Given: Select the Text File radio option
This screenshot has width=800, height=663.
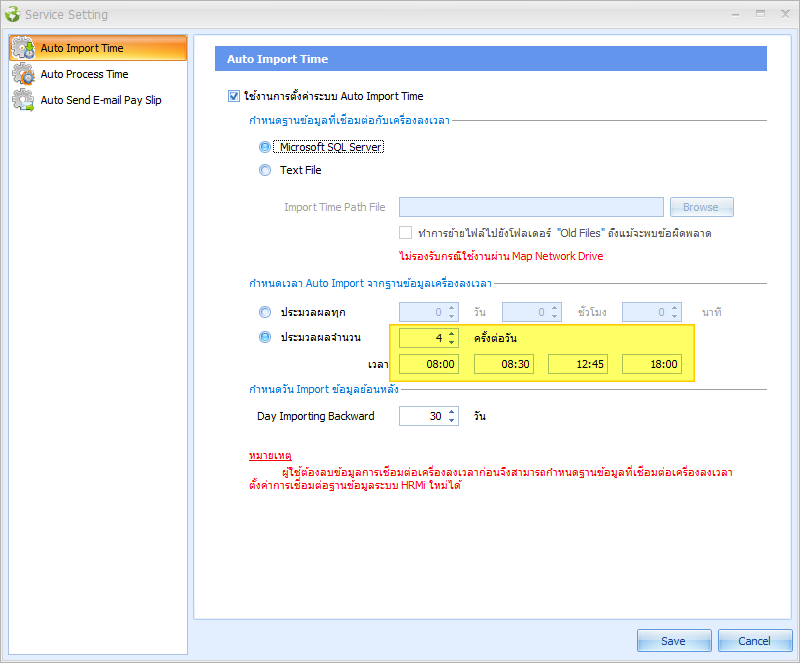Looking at the screenshot, I should [x=265, y=170].
